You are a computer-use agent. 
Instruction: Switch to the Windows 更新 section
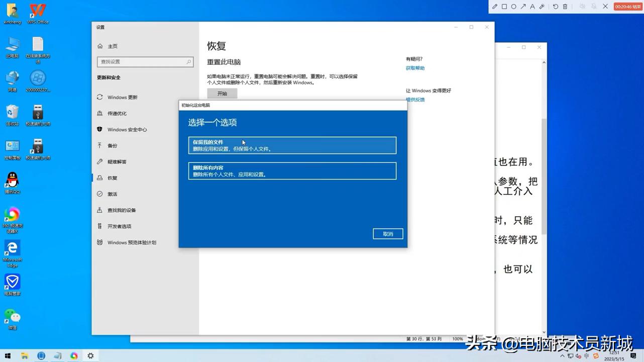click(x=122, y=97)
